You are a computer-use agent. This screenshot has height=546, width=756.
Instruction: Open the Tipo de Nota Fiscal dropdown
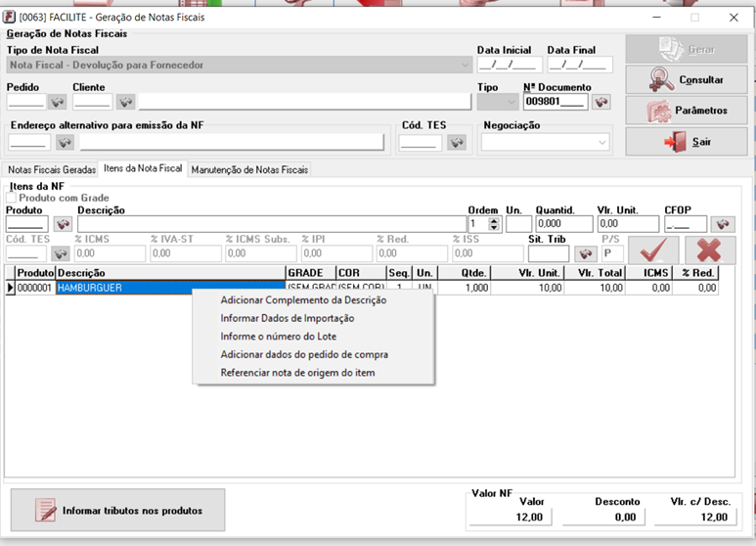coord(465,65)
